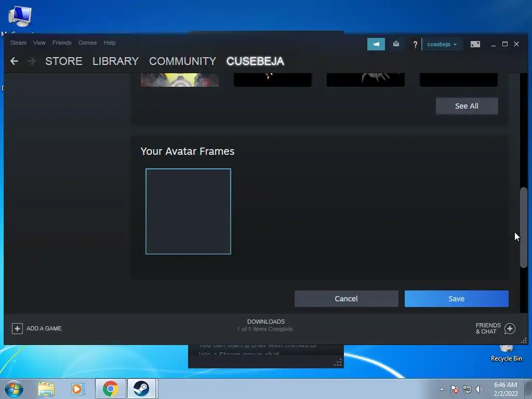Select the first avatar thumbnail with yellow graphic
The height and width of the screenshot is (399, 532).
[180, 79]
